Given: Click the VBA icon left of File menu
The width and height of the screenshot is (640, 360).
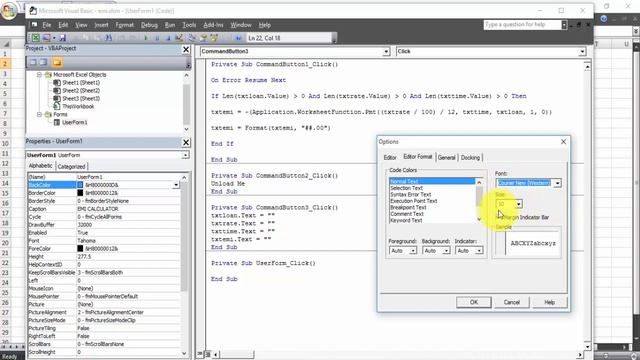Looking at the screenshot, I should pyautogui.click(x=34, y=25).
